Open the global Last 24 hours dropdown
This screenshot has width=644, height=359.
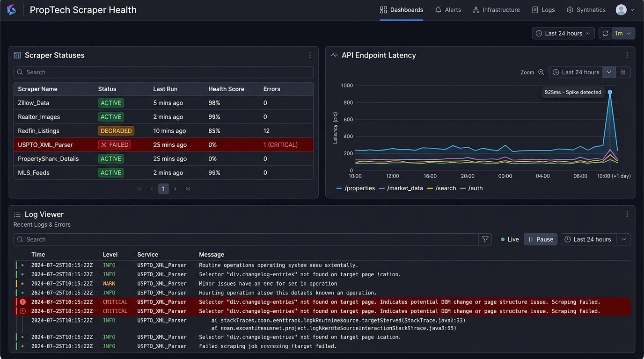pos(563,33)
